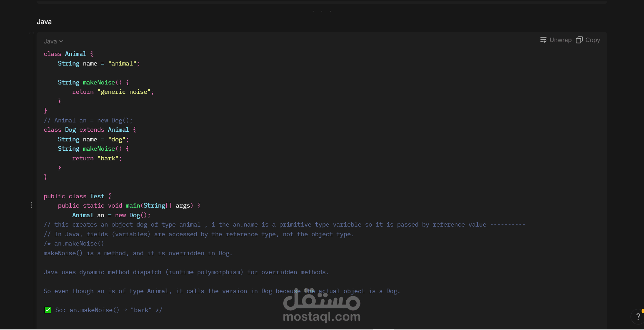Click the Unwrap button
Viewport: 644px width, 330px height.
556,40
